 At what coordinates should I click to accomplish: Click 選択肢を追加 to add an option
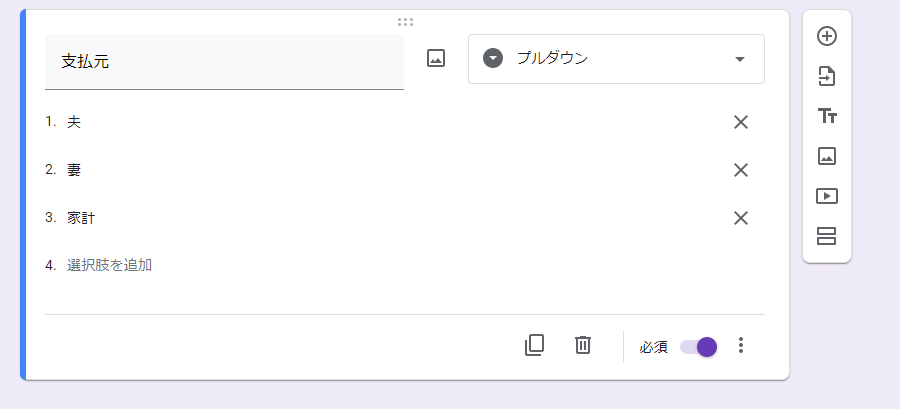pos(109,265)
